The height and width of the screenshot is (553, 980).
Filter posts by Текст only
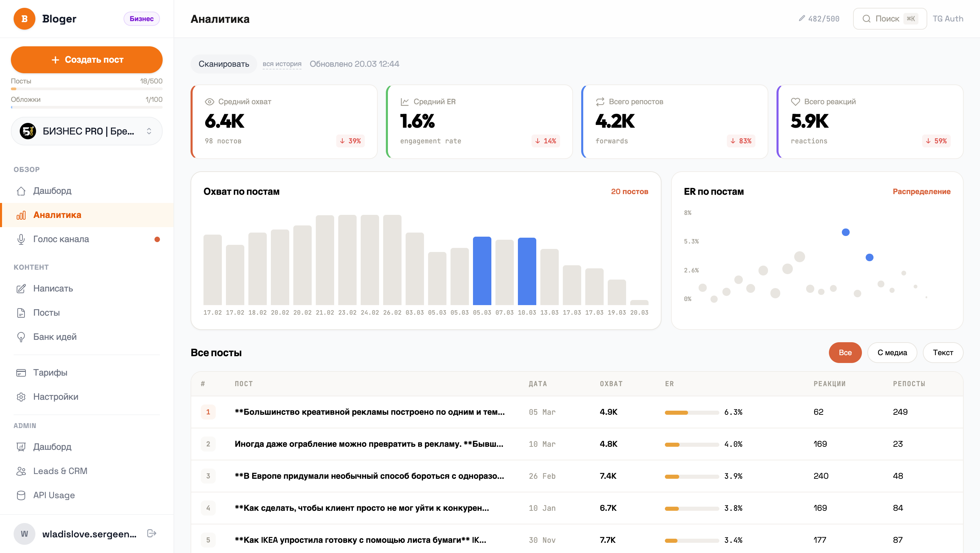pyautogui.click(x=942, y=352)
